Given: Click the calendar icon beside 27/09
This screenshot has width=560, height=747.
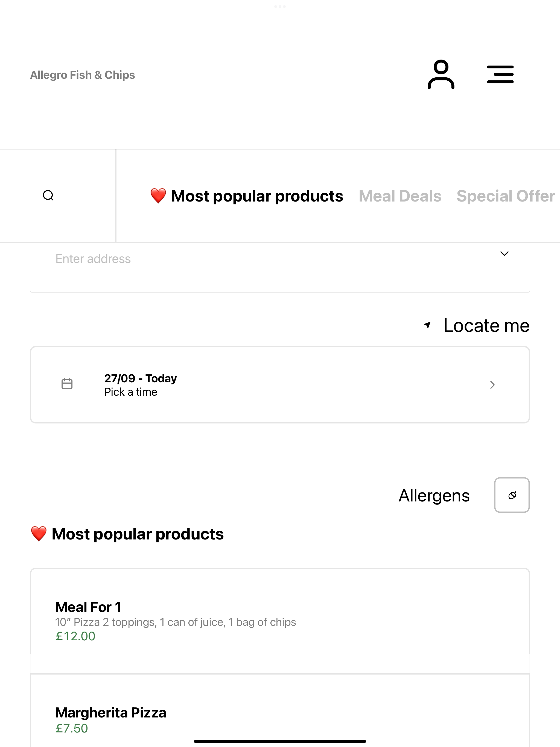Looking at the screenshot, I should coord(67,384).
